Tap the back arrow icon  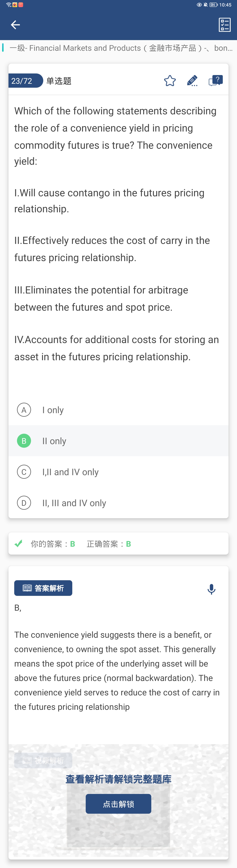(x=15, y=25)
